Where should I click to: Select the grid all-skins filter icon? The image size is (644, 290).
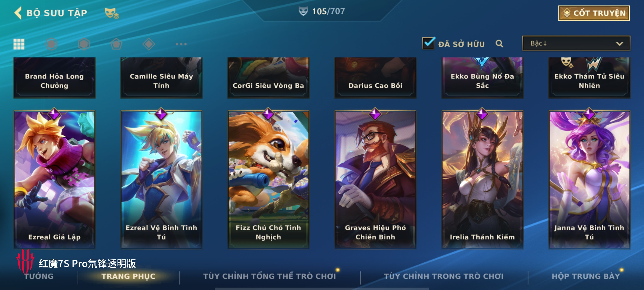click(19, 44)
